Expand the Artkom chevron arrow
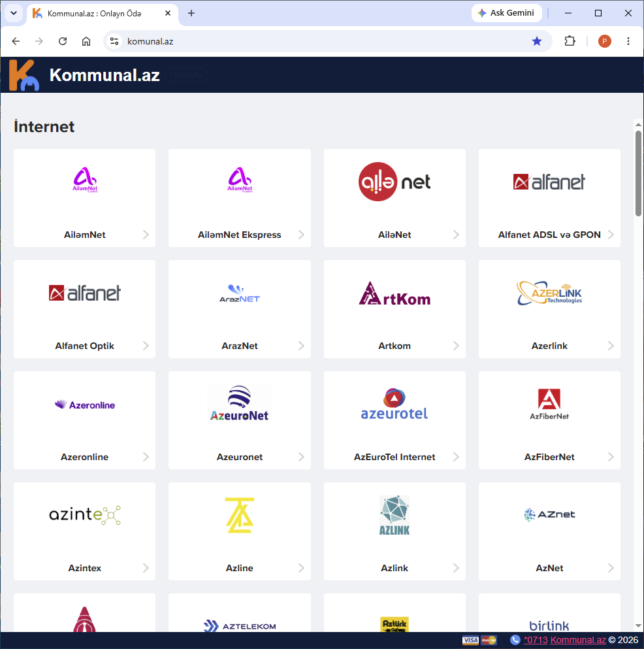Viewport: 644px width, 649px height. coord(456,346)
